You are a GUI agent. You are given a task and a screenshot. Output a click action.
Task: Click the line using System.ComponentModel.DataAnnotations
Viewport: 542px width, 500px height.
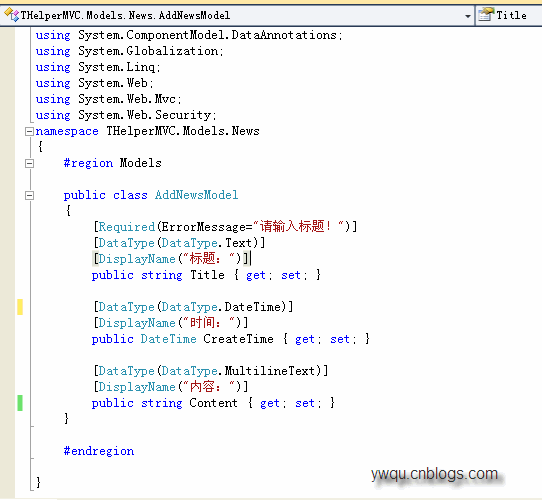189,35
